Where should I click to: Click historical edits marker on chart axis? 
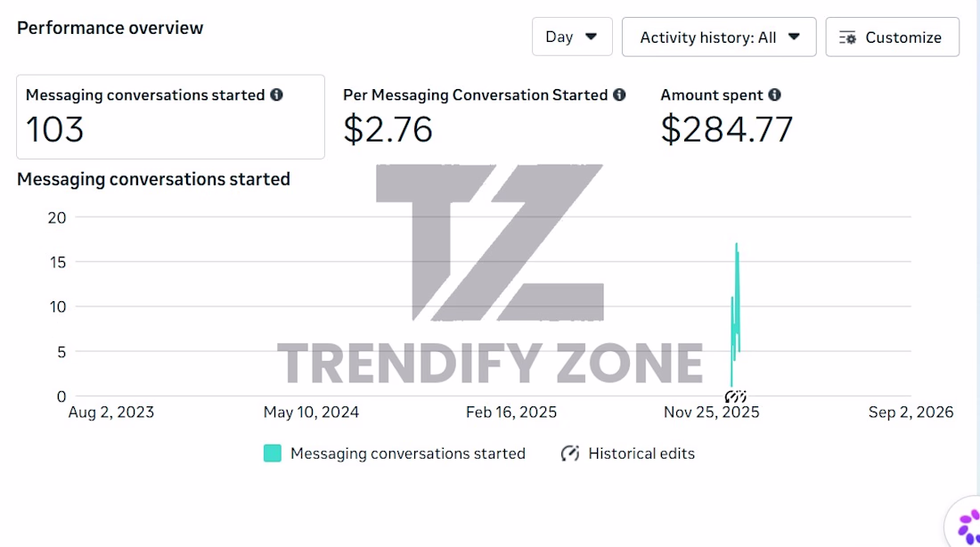coord(736,396)
